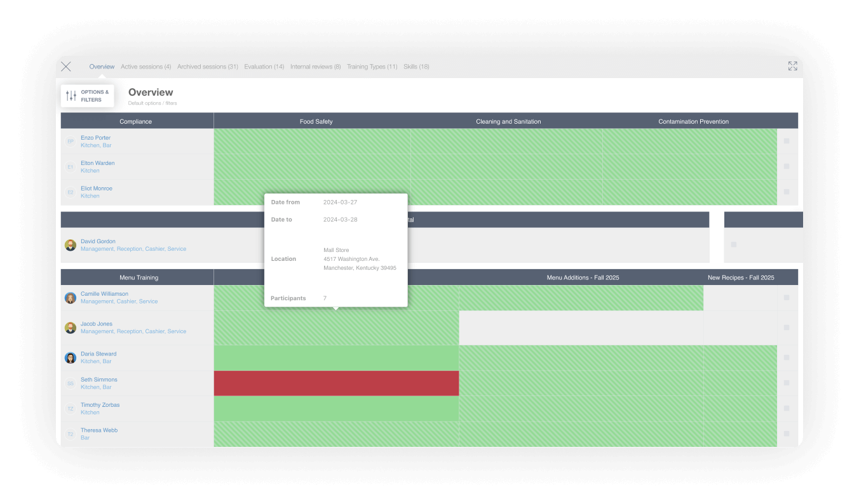The width and height of the screenshot is (859, 504).
Task: Open Timothy Zorbas's name link
Action: point(100,404)
